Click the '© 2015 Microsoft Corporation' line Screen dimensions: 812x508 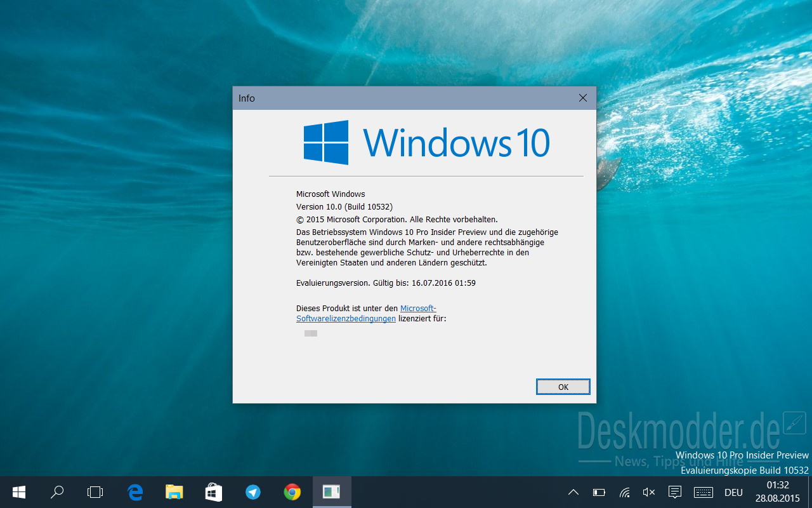[397, 220]
